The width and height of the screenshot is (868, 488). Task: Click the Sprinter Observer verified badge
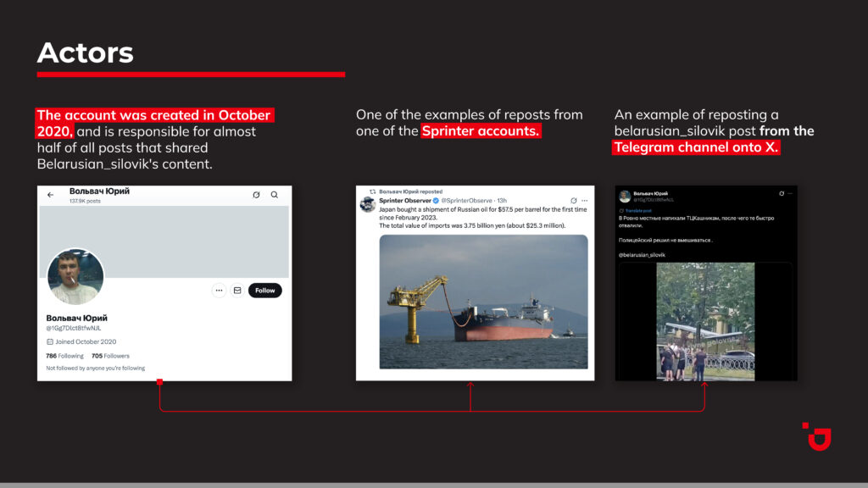click(437, 201)
